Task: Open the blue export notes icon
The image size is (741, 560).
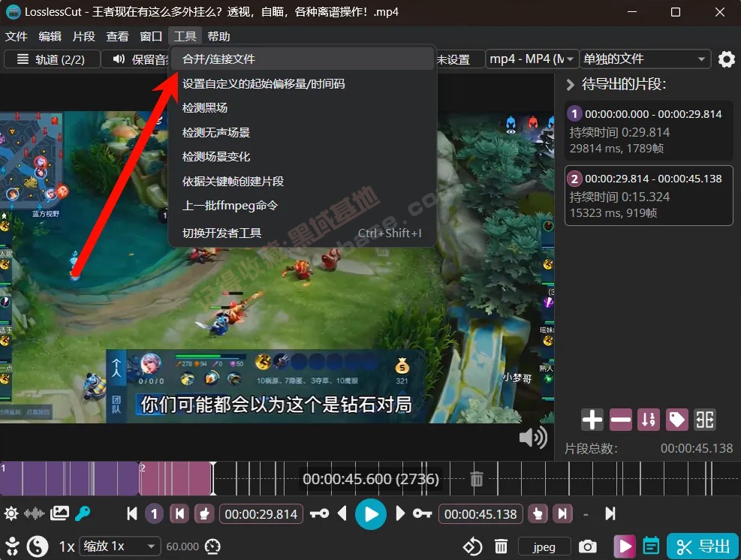Action: click(651, 546)
